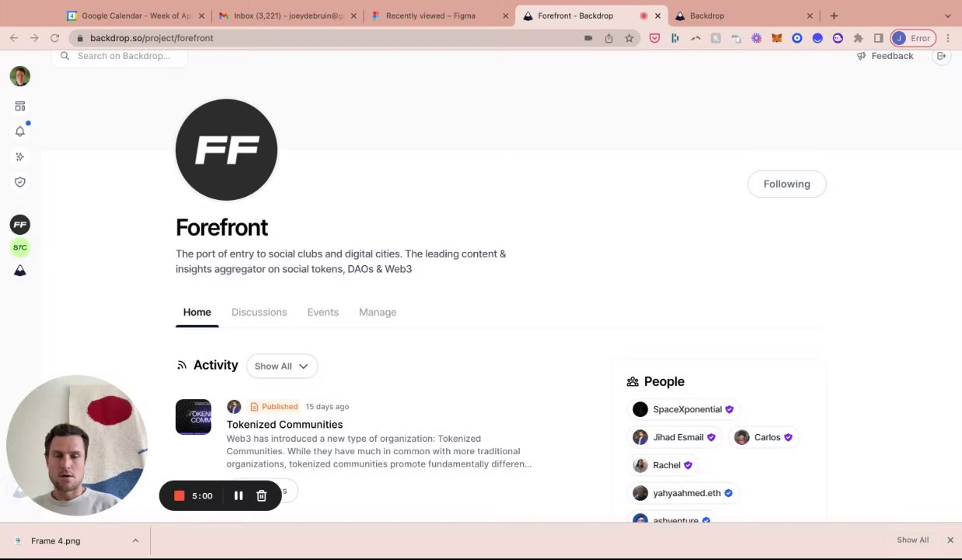Screen dimensions: 962x560
Task: Delete the recording with trash icon
Action: pos(262,495)
